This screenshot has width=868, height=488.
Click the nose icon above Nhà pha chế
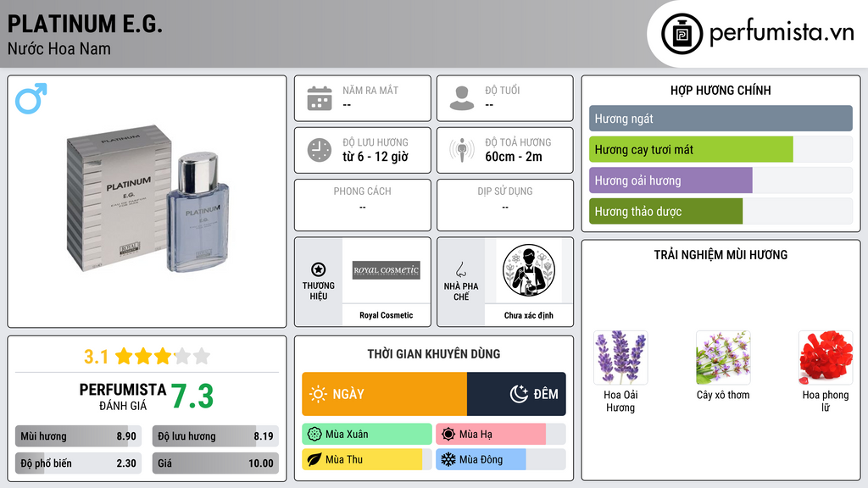460,269
